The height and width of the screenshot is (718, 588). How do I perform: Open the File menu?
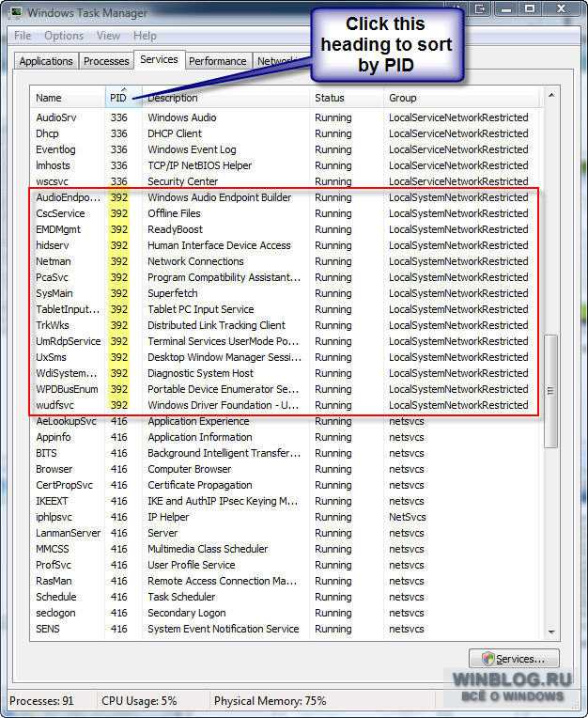click(x=23, y=36)
